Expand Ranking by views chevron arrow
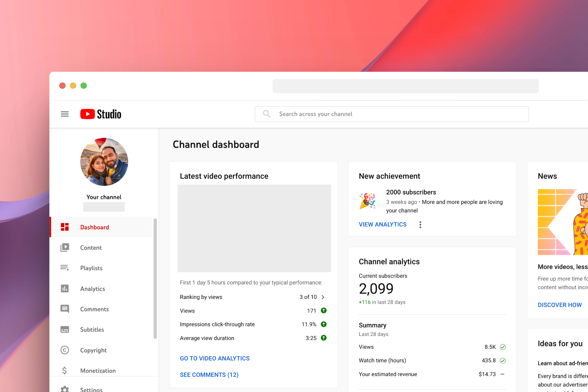Screen dimensions: 588x392 tap(323, 297)
